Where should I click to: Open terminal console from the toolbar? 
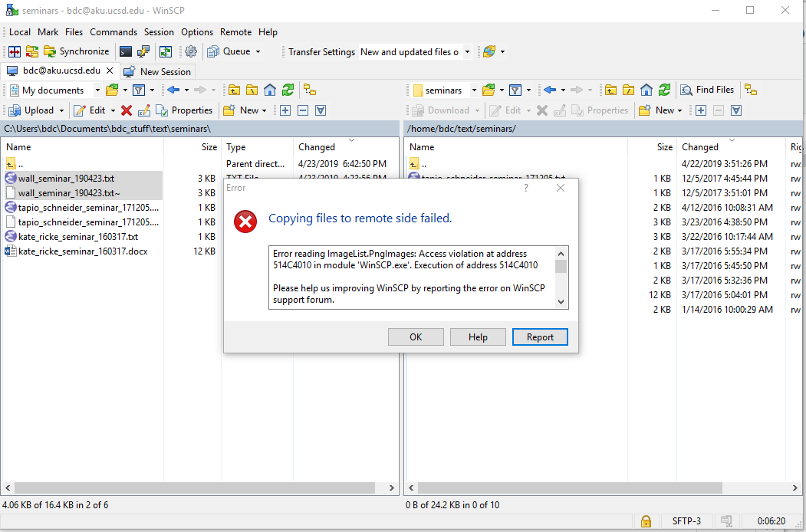(x=125, y=51)
